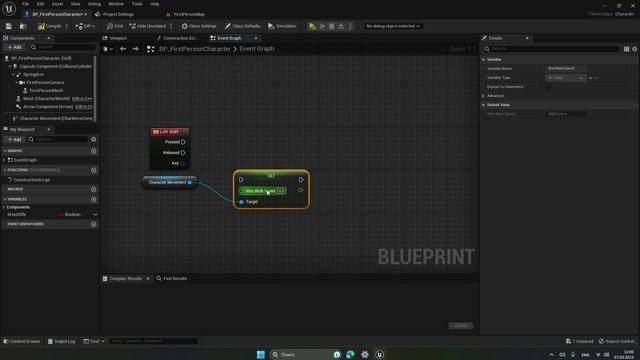The image size is (640, 360).
Task: Add a new variable via plus icon
Action: [93, 200]
